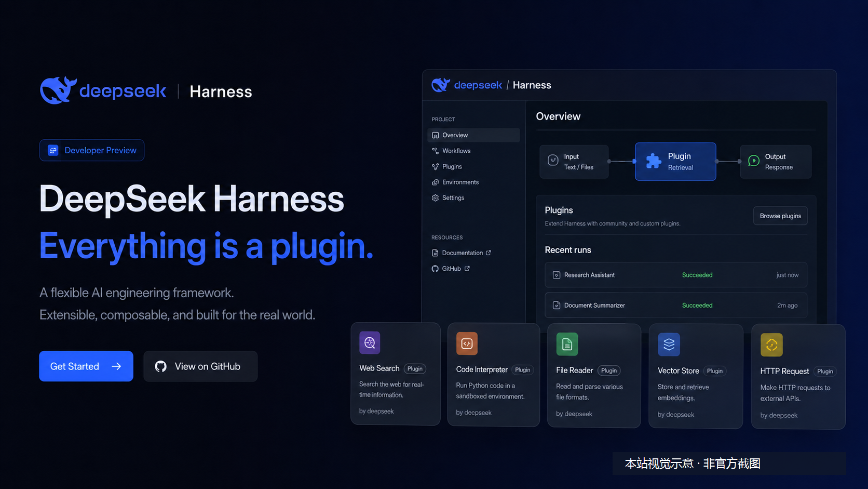The image size is (868, 489).
Task: Click the external link icon beside Documentation
Action: point(489,253)
